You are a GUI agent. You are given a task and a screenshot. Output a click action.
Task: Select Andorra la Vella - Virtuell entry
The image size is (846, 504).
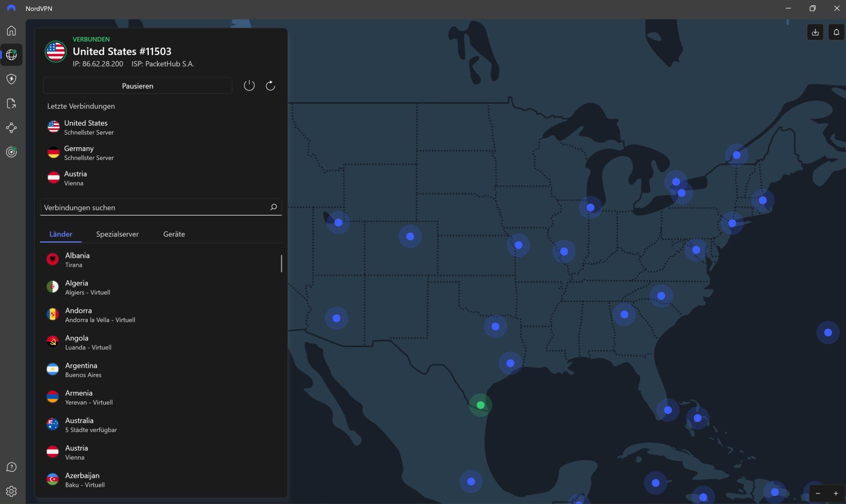pyautogui.click(x=161, y=315)
